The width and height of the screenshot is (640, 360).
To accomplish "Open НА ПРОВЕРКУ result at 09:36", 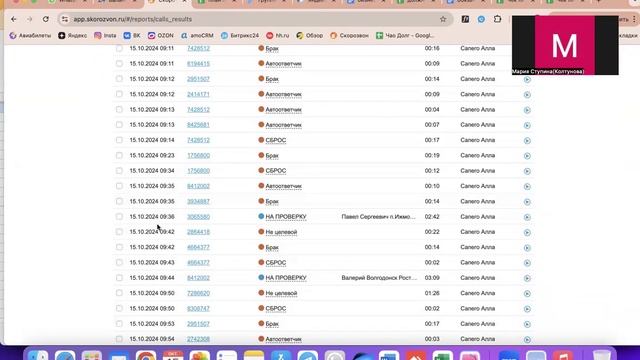I will (286, 217).
